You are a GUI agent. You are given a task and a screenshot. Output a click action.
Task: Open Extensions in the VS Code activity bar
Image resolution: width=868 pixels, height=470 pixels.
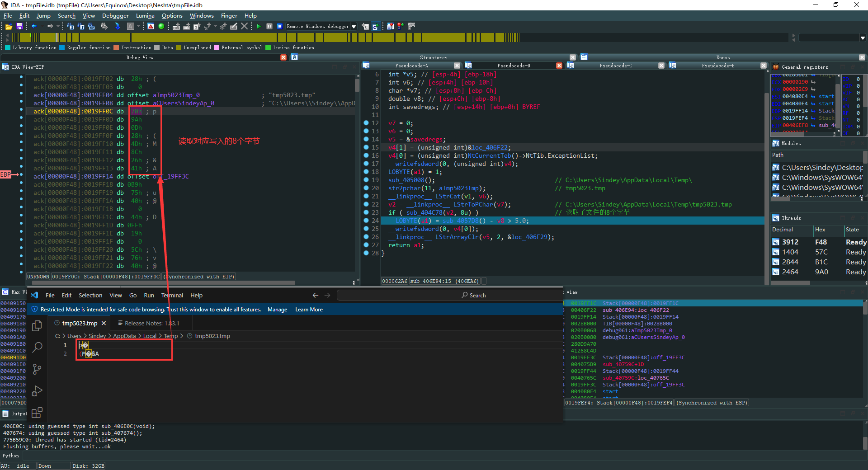tap(37, 413)
